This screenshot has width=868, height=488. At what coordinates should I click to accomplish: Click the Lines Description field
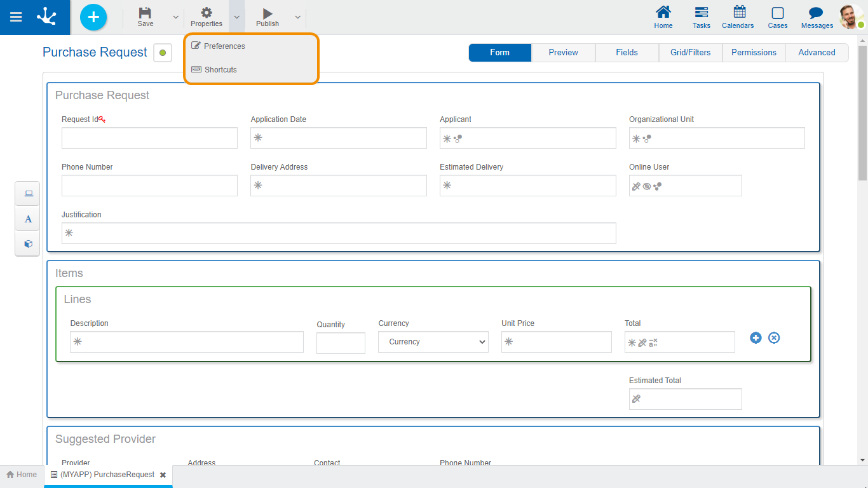[x=187, y=342]
